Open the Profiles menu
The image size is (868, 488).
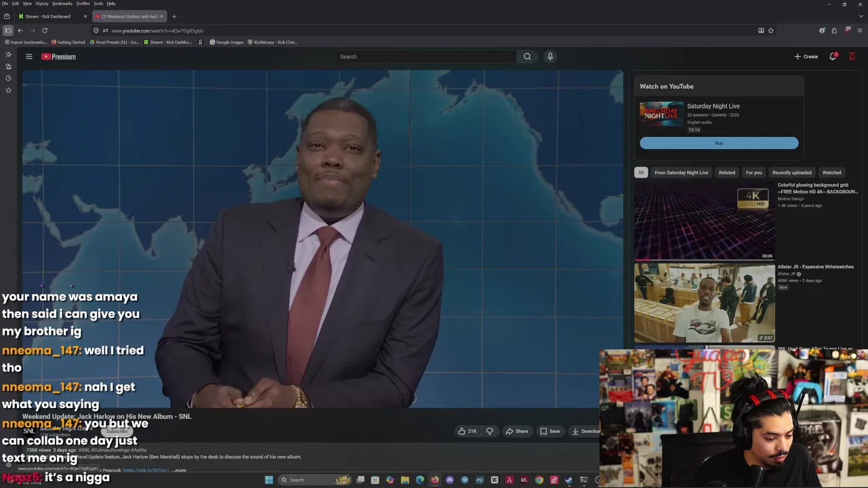pyautogui.click(x=83, y=3)
